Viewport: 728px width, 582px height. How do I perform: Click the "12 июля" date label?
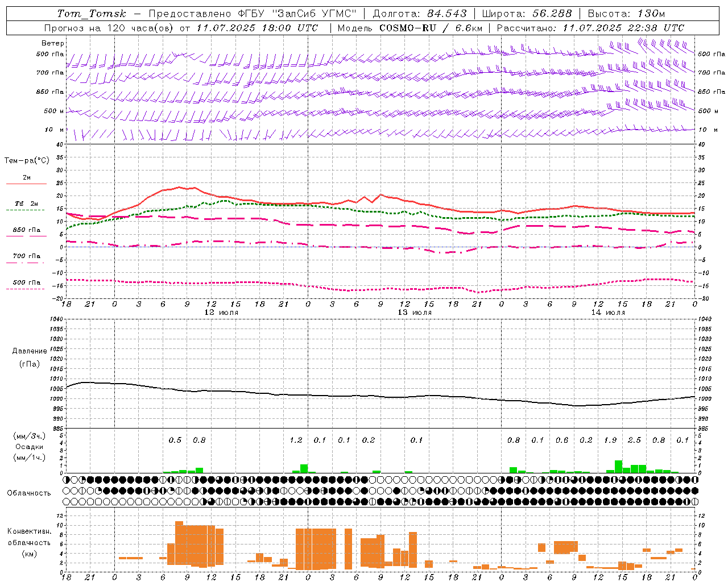coord(221,313)
